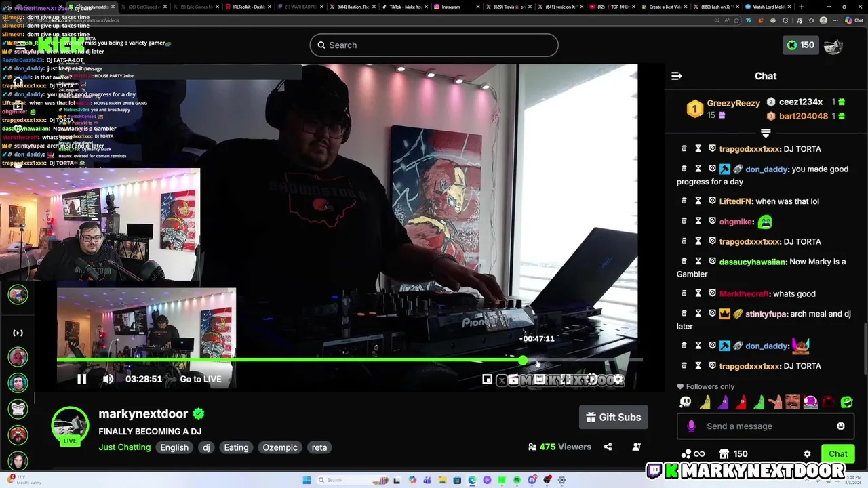Click the Followers only chat mode label
Screen dimensions: 868x488
(710, 386)
